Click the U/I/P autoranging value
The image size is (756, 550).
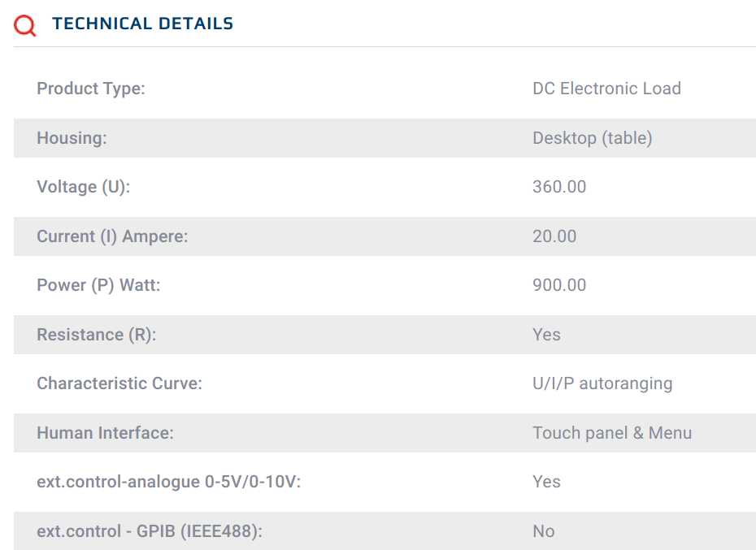pyautogui.click(x=602, y=383)
